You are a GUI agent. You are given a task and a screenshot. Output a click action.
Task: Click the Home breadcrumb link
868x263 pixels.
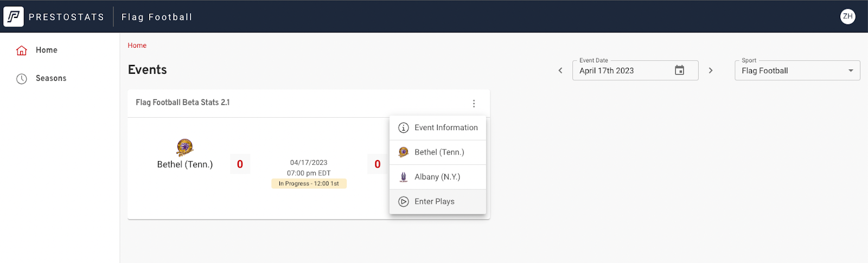click(x=137, y=46)
